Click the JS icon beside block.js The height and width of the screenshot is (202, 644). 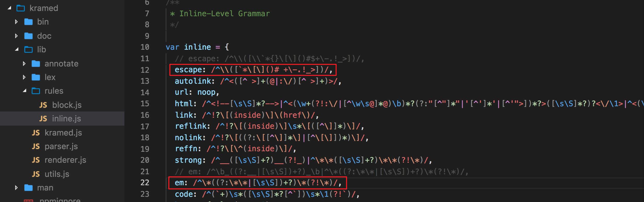point(43,105)
